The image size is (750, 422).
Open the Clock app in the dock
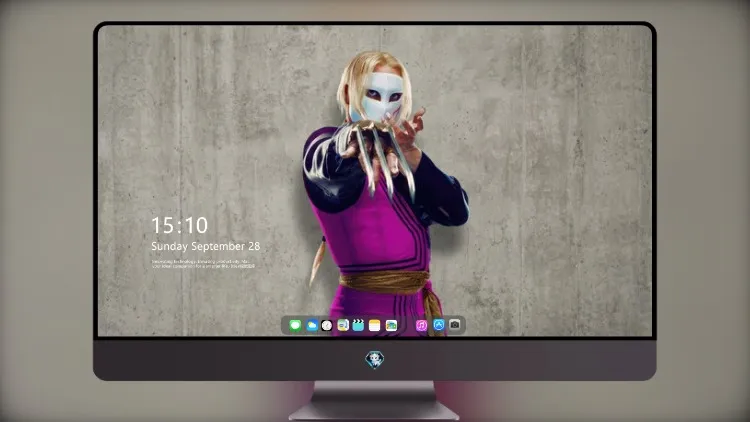pyautogui.click(x=327, y=325)
